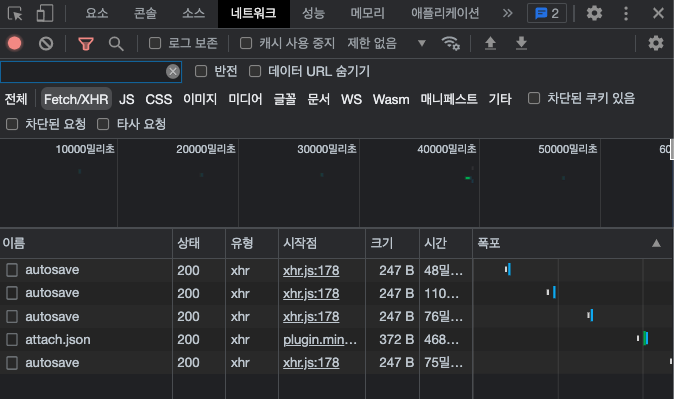The width and height of the screenshot is (674, 399).
Task: Activate the inspect element picker icon
Action: [x=15, y=13]
